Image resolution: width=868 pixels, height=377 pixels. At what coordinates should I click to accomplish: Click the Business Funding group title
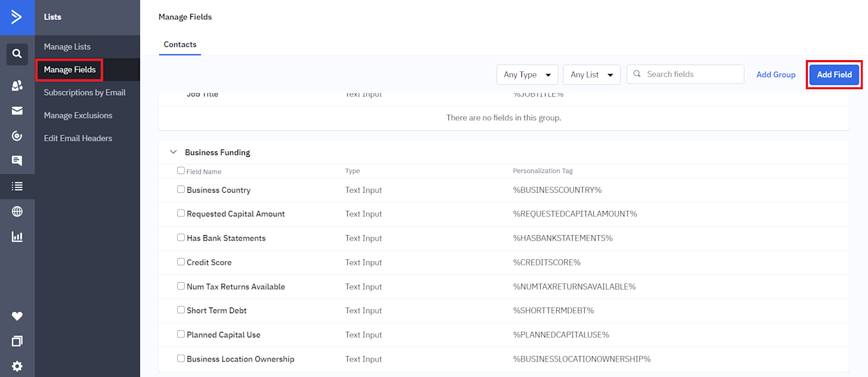pos(218,153)
